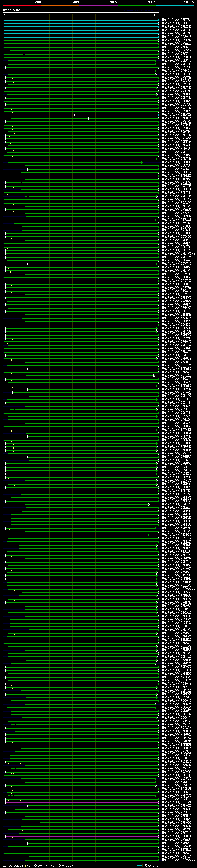This screenshot has height=868, width=197.
Task: Select label UniRef100_A5B160
Action: pos(177,738)
